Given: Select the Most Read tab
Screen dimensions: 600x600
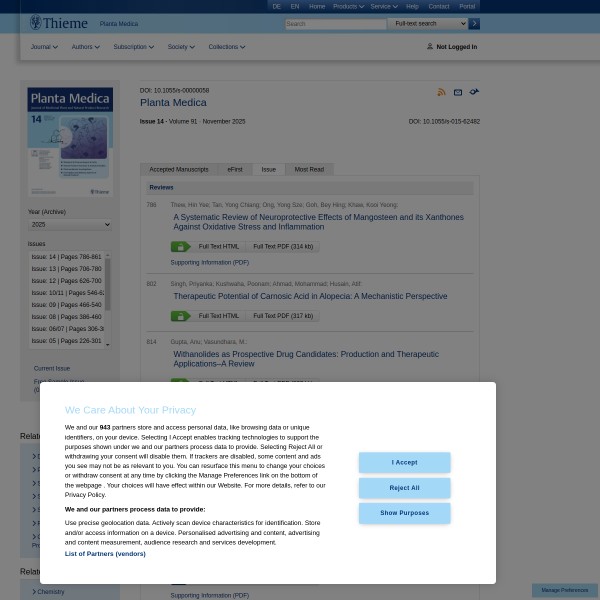Looking at the screenshot, I should point(309,169).
